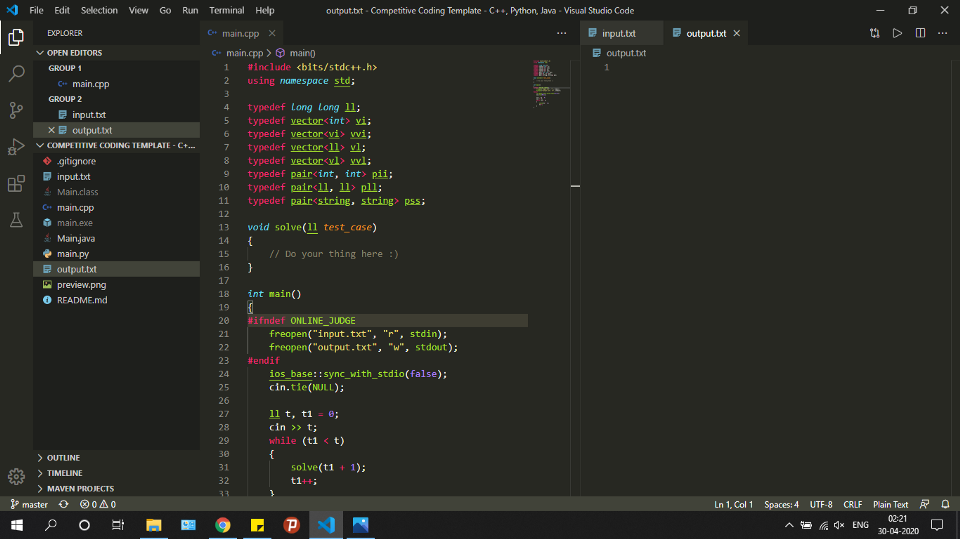
Task: Open README.md in the explorer
Action: (x=81, y=300)
